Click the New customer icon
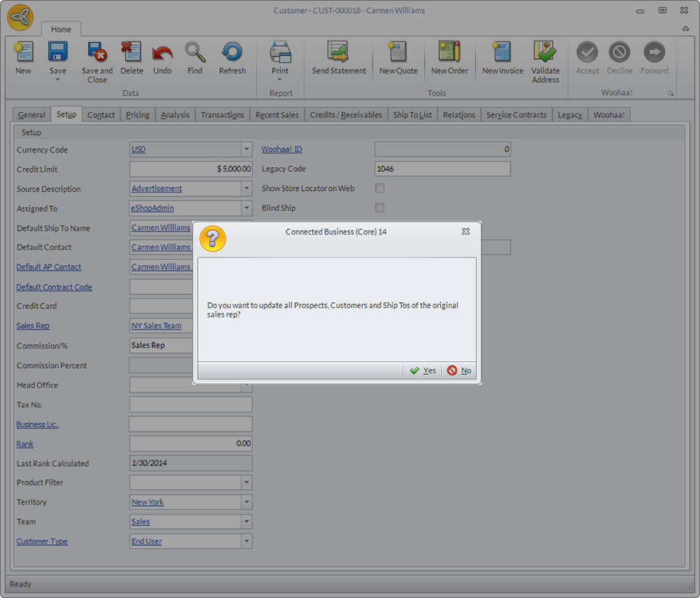700x598 pixels. pyautogui.click(x=23, y=53)
